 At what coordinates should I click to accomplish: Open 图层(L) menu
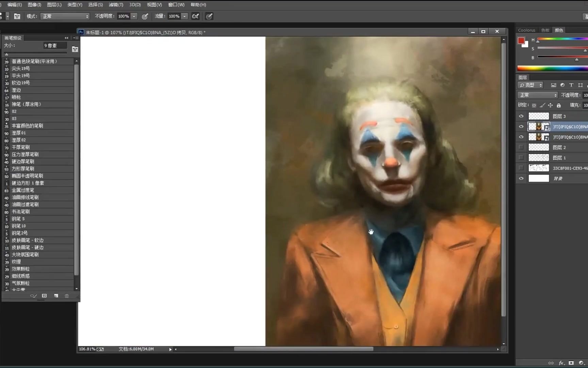click(x=54, y=4)
